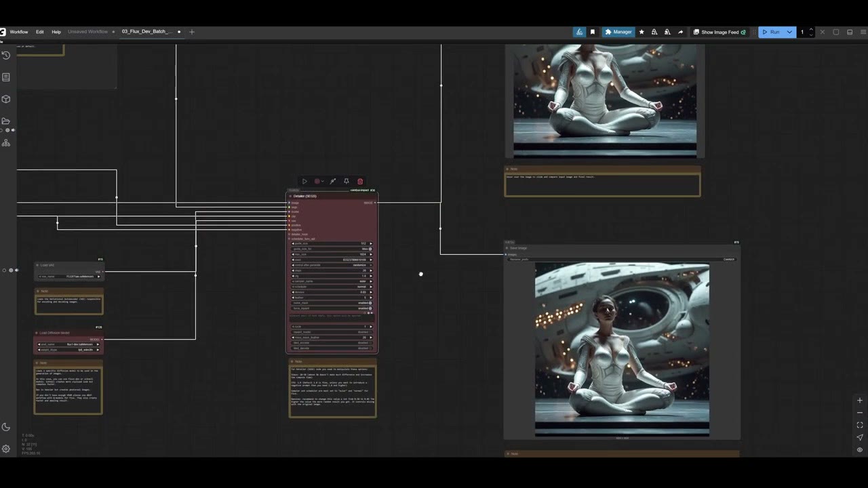868x488 pixels.
Task: Open the Run button dropdown arrow
Action: (789, 32)
